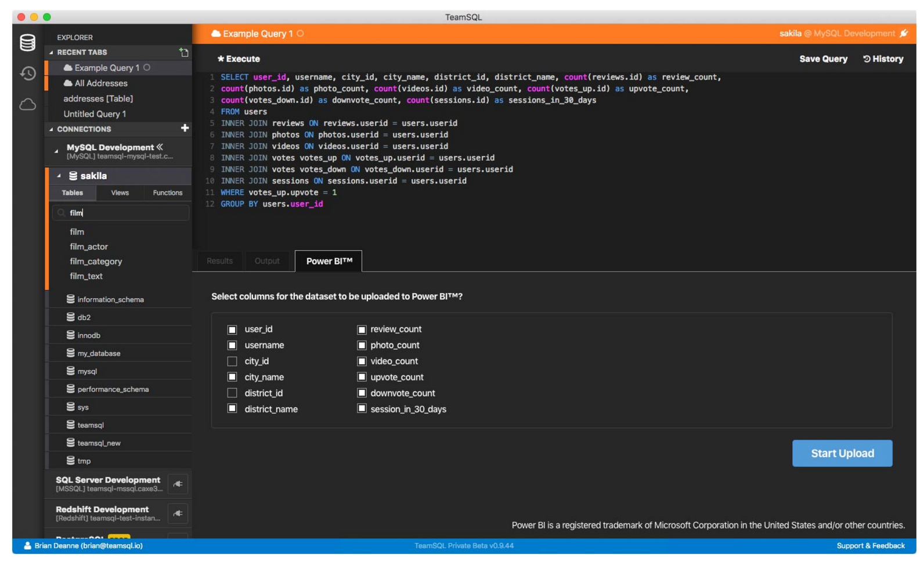Click the teamsql_new database icon
The width and height of the screenshot is (924, 565).
(70, 443)
